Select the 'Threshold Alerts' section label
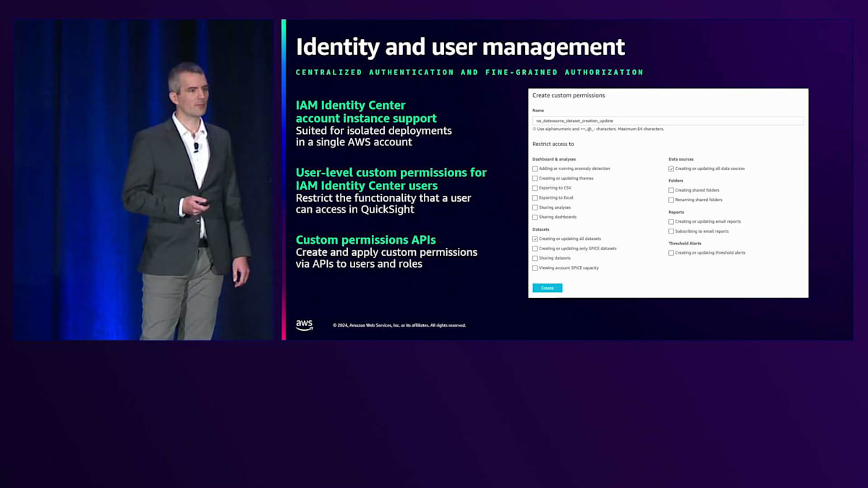The height and width of the screenshot is (488, 868). click(x=685, y=244)
